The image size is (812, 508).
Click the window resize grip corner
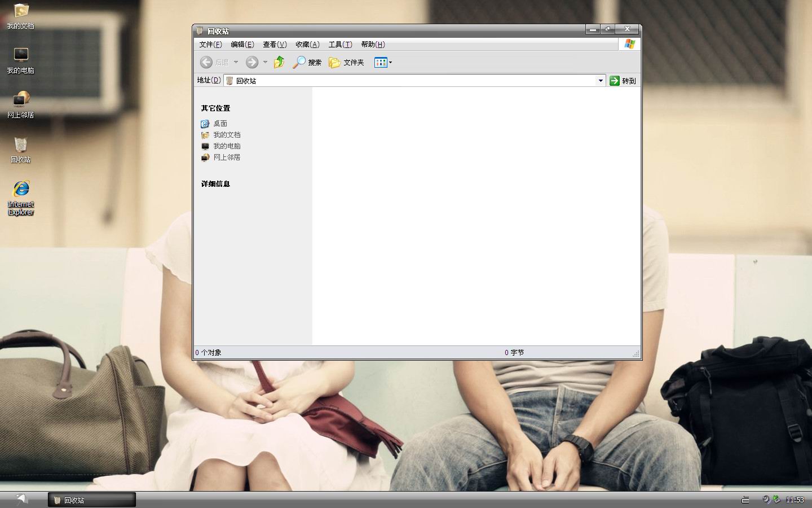tap(636, 354)
